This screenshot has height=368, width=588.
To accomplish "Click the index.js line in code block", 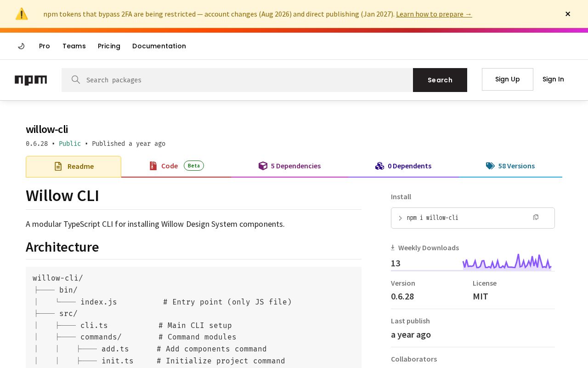I will pyautogui.click(x=163, y=302).
